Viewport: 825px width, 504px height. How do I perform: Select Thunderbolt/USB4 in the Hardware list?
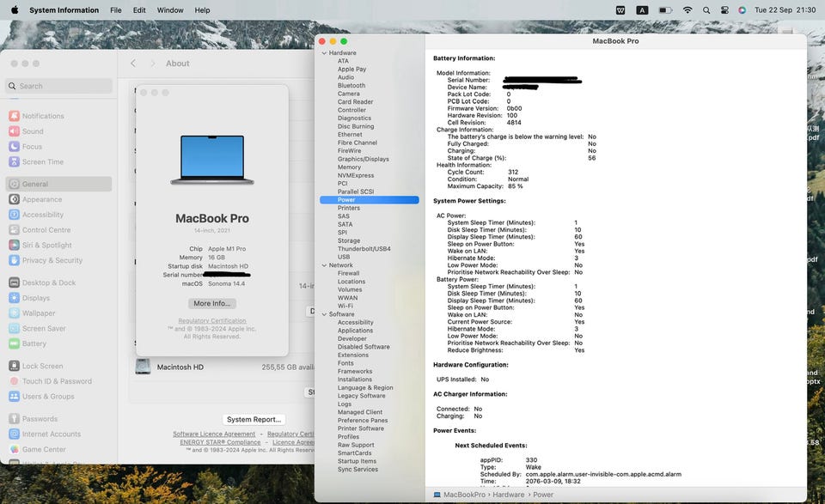[x=364, y=249]
